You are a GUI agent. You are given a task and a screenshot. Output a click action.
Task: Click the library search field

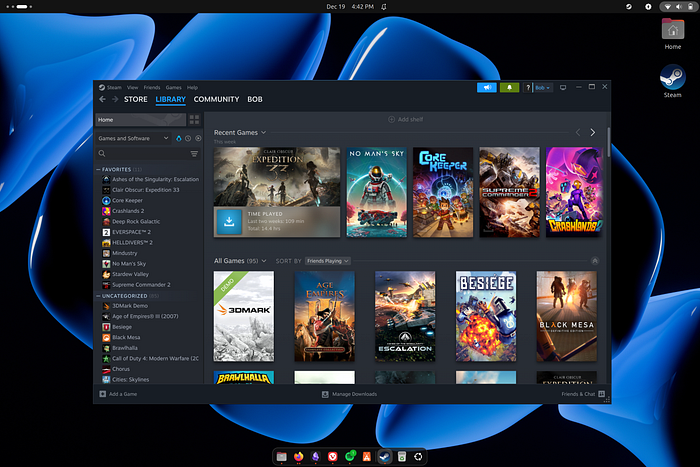pos(148,154)
